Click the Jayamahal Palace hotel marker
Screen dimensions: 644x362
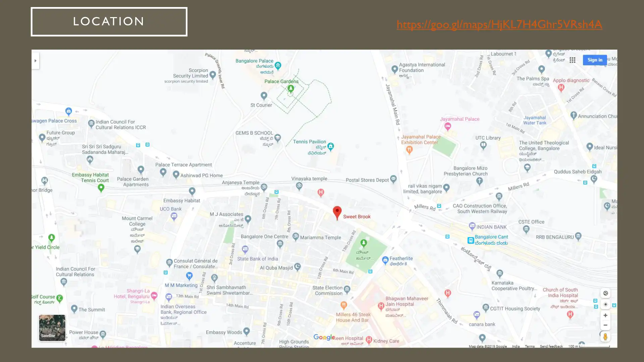(x=447, y=126)
